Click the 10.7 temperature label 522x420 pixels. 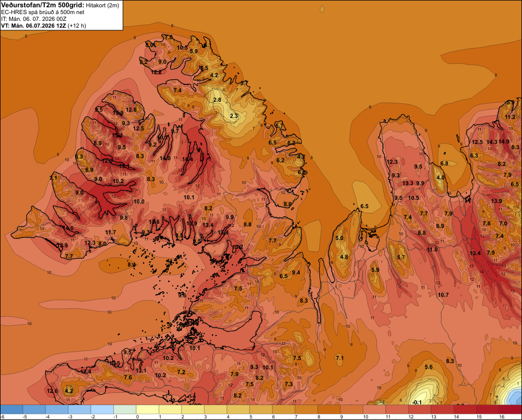443,295
